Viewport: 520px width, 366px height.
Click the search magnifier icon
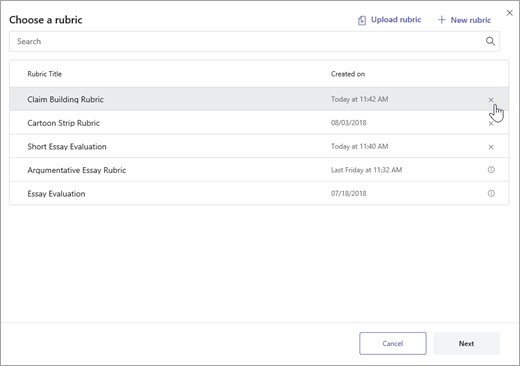point(490,41)
